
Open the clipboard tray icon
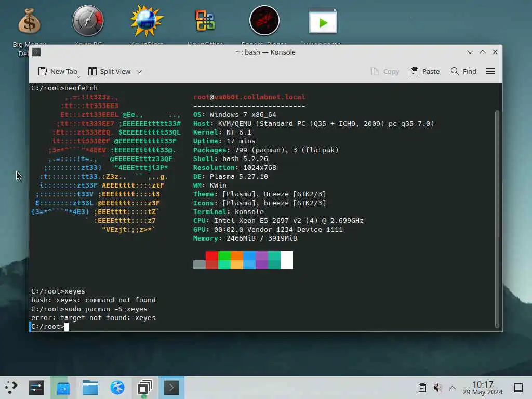422,388
